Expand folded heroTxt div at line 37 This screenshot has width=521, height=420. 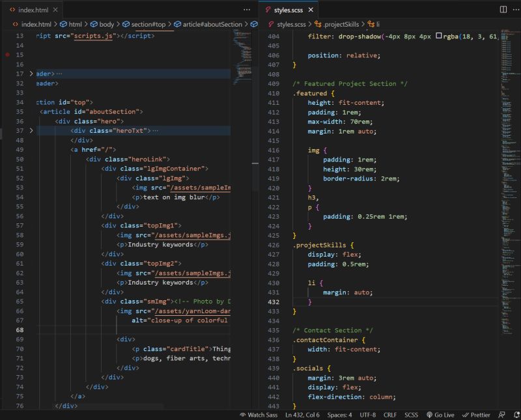[x=31, y=131]
